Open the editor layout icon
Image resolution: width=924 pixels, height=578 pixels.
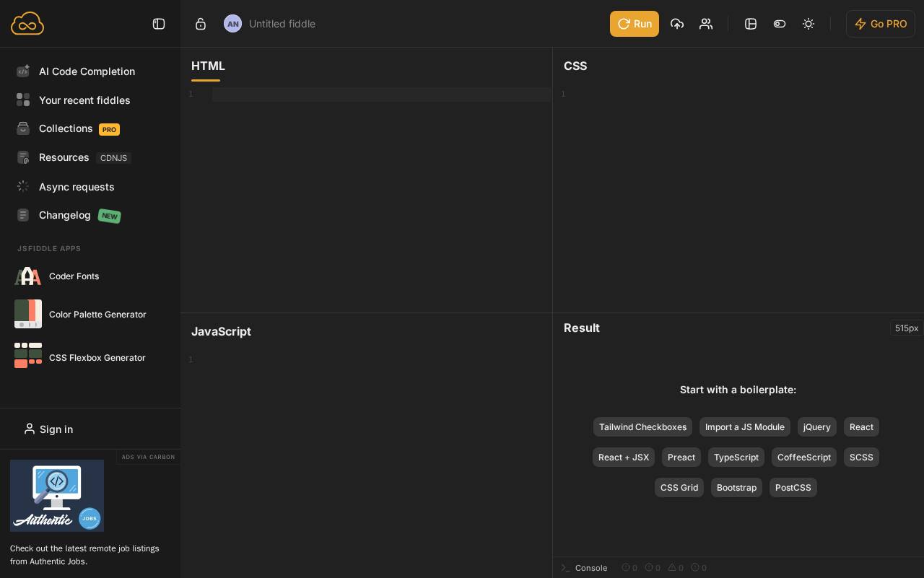[751, 24]
